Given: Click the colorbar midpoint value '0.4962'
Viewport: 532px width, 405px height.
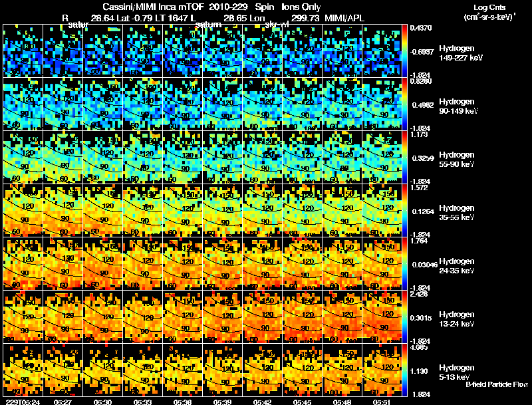Looking at the screenshot, I should click(x=423, y=105).
